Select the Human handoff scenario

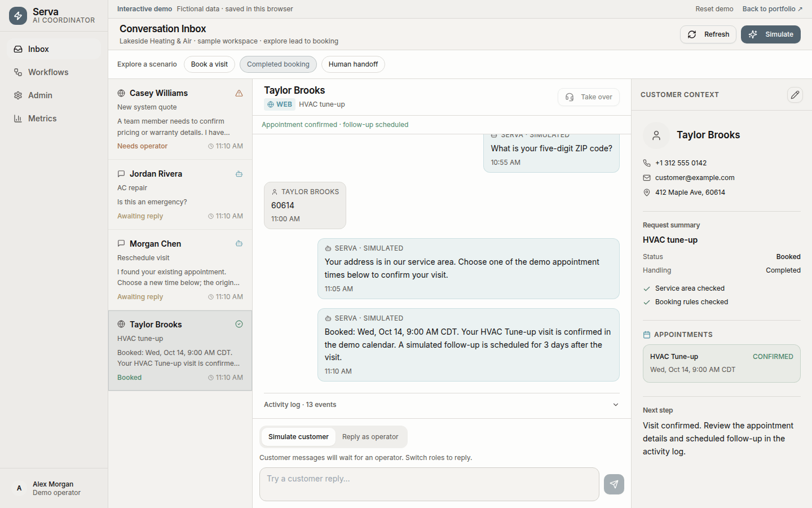[353, 64]
